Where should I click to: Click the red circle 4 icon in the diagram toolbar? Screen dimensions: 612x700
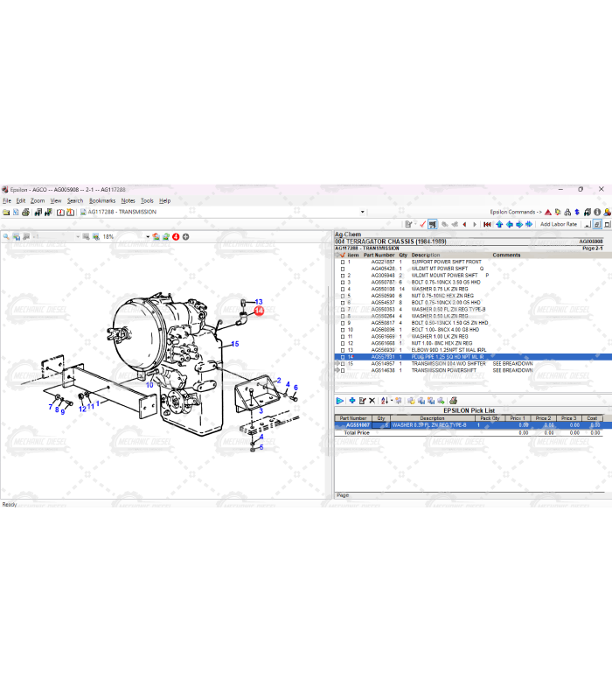tap(176, 236)
